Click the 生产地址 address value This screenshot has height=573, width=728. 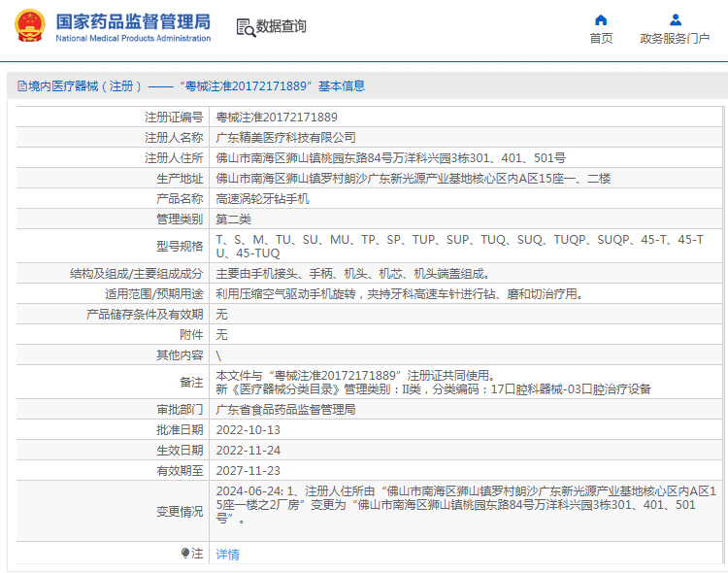[x=414, y=179]
